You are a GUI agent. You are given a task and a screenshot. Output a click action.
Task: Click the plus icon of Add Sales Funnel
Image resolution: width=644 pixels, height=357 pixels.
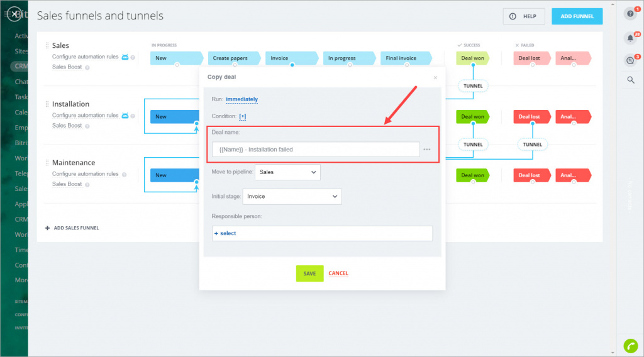47,228
